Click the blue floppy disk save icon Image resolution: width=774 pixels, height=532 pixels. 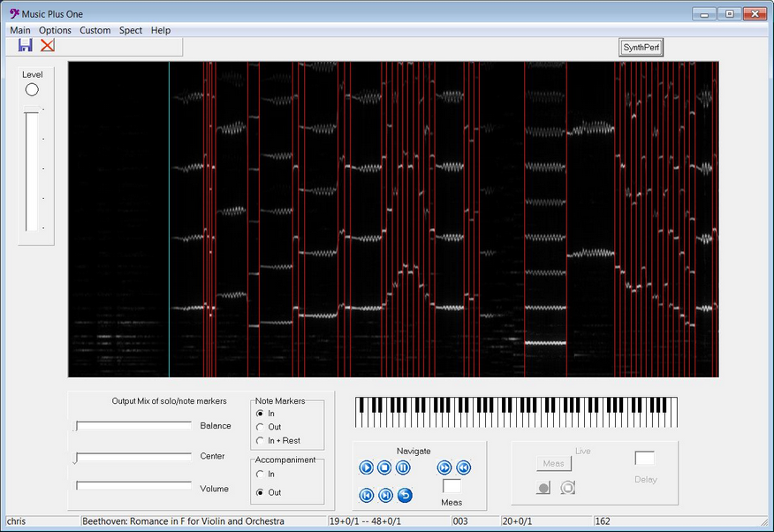25,46
